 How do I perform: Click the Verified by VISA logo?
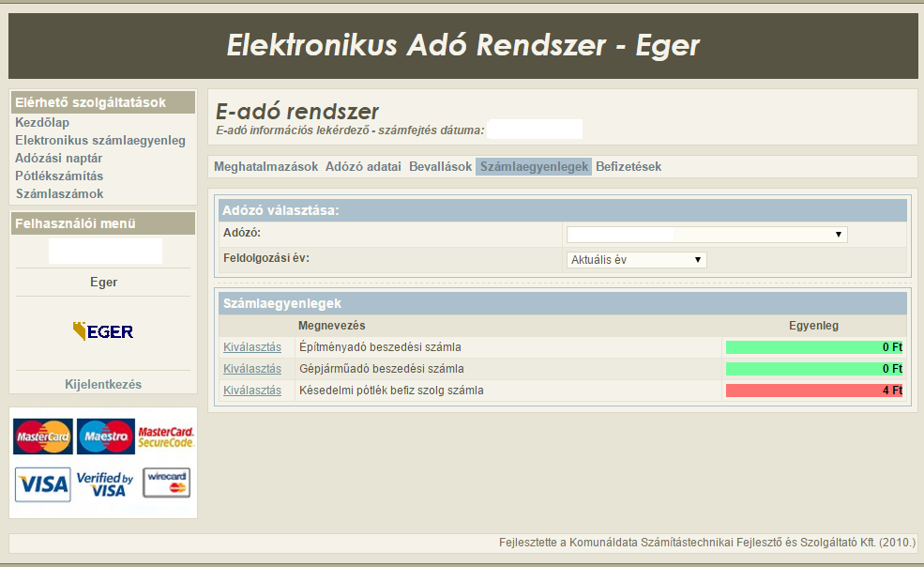click(105, 484)
